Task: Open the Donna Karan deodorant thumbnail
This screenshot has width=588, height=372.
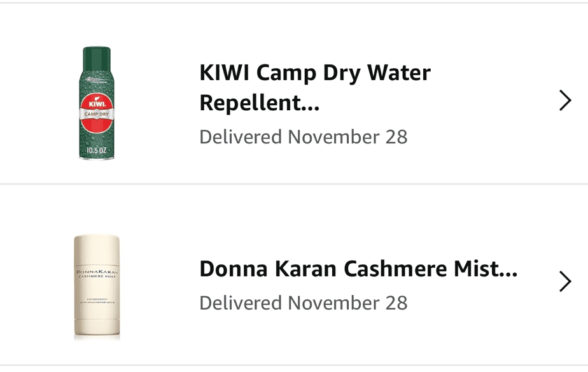Action: (x=97, y=285)
